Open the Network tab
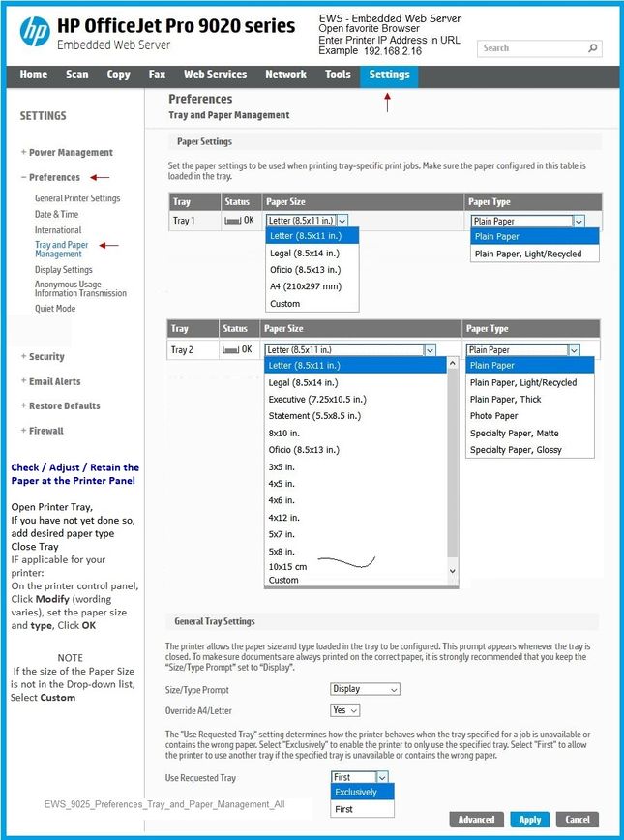The height and width of the screenshot is (840, 624). tap(286, 75)
